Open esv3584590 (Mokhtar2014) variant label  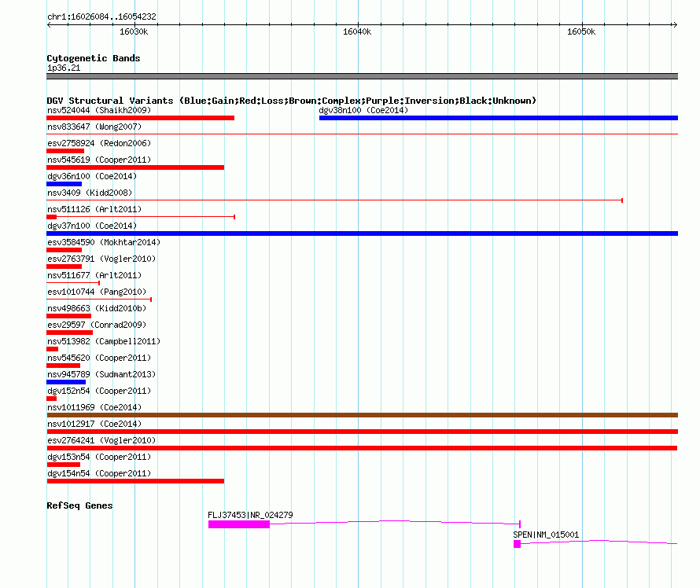point(104,242)
